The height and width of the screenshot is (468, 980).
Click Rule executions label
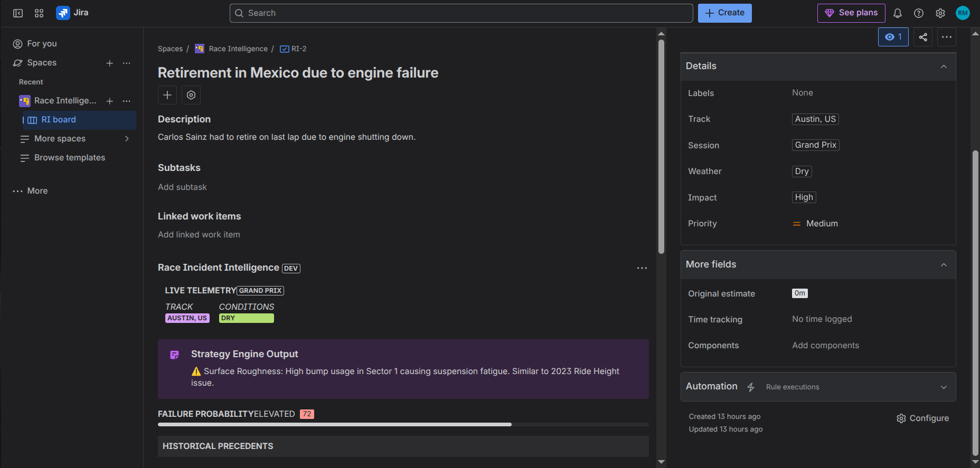[793, 387]
